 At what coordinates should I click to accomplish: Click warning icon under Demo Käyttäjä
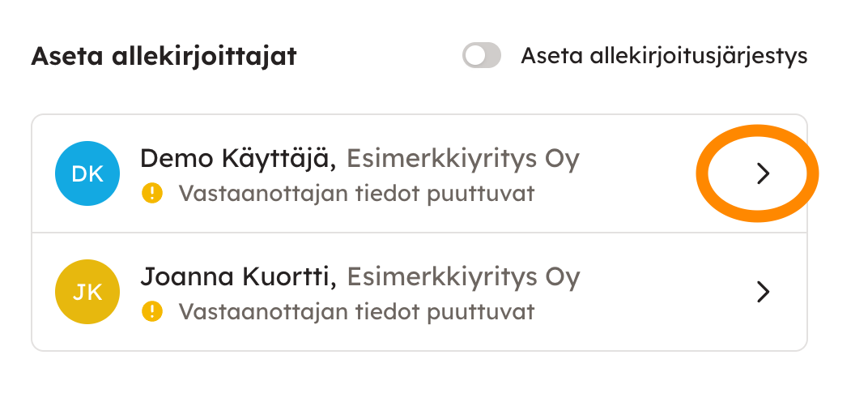point(152,194)
